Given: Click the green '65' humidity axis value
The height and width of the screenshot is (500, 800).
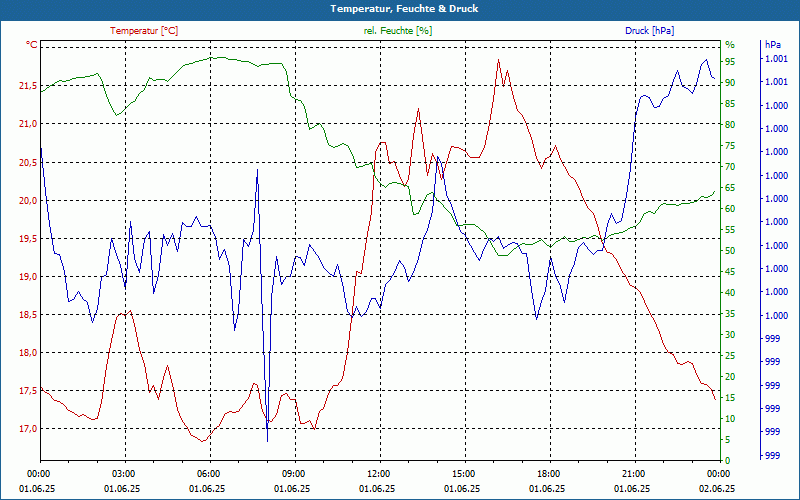Looking at the screenshot, I should (730, 188).
